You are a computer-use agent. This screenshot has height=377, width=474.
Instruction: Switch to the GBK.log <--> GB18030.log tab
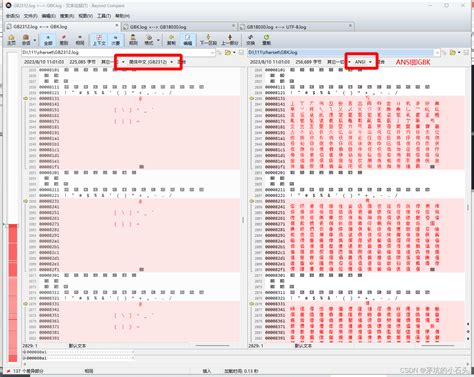pos(179,27)
